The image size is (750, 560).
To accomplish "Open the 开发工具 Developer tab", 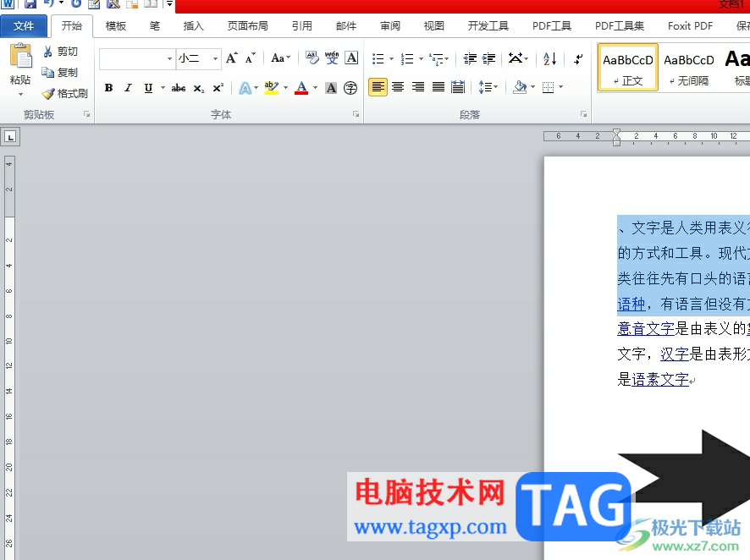I will [488, 26].
